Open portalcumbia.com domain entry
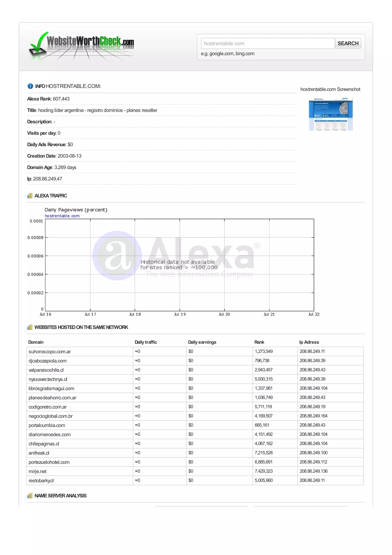Image resolution: width=392 pixels, height=555 pixels. coord(47,425)
